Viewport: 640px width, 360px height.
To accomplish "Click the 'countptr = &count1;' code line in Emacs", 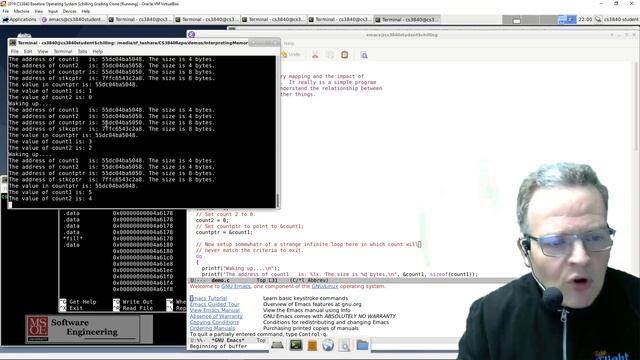I will point(224,232).
